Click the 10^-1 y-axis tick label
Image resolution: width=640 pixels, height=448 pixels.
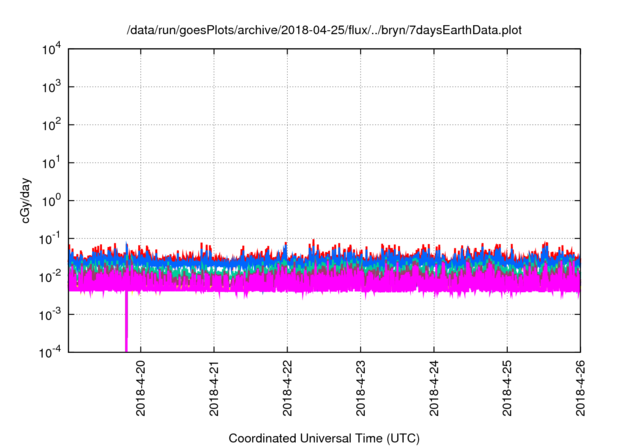[51, 238]
